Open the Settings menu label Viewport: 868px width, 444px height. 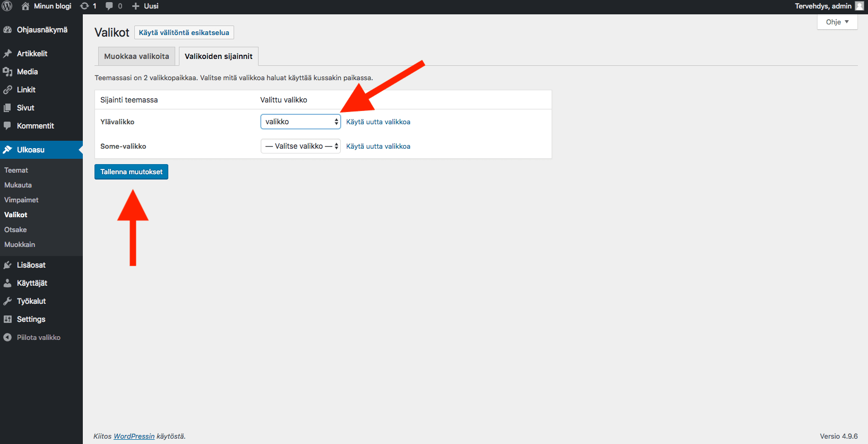coord(31,319)
